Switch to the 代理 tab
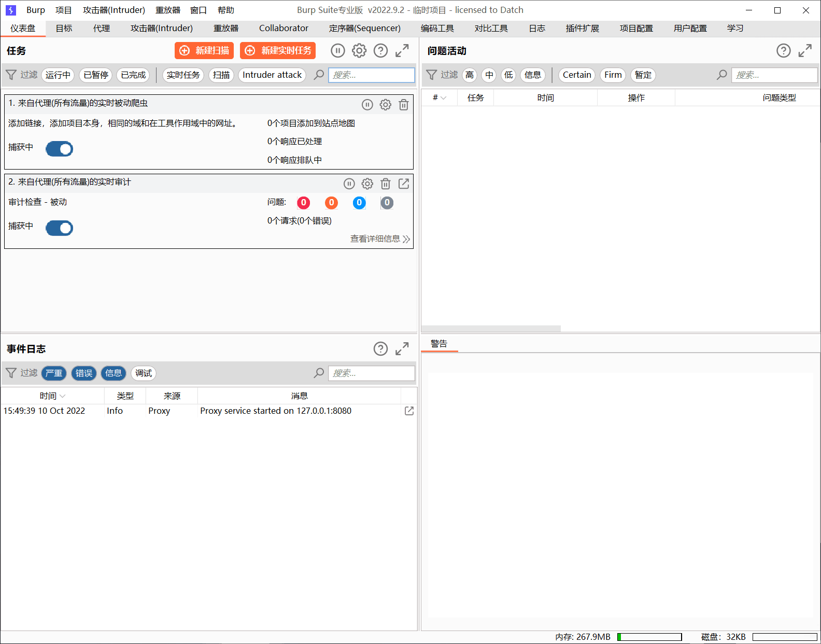 coord(102,29)
